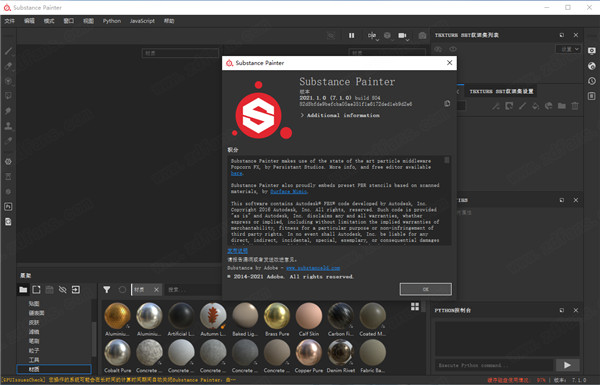Viewport: 600px width, 385px height.
Task: Toggle eye visibility in Texture Set list
Action: tap(453, 49)
